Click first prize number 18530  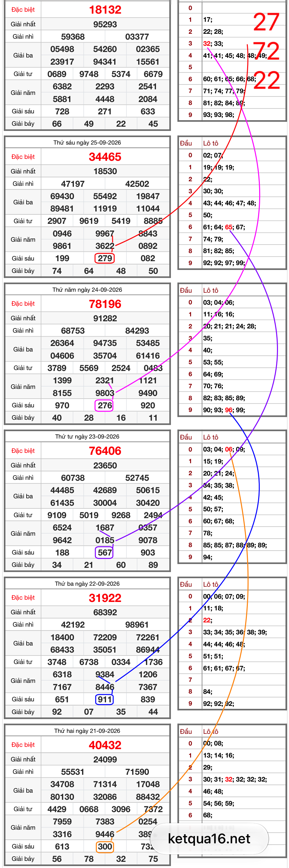pos(105,171)
